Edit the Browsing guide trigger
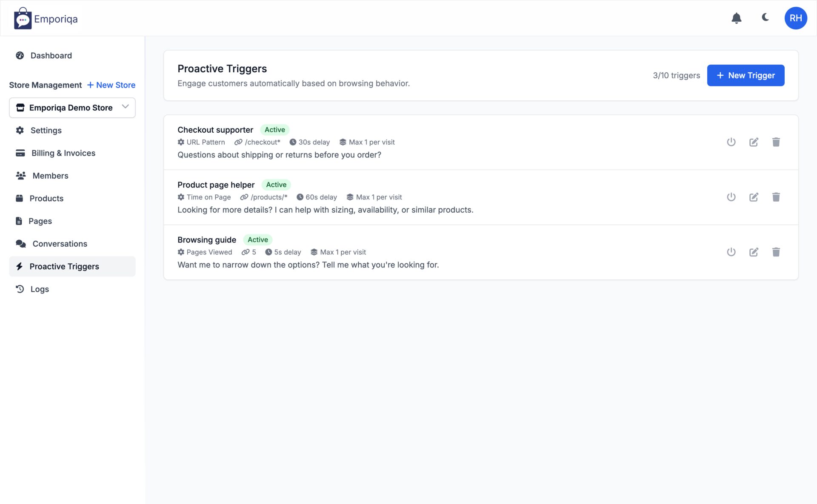This screenshot has height=504, width=817. pyautogui.click(x=754, y=252)
